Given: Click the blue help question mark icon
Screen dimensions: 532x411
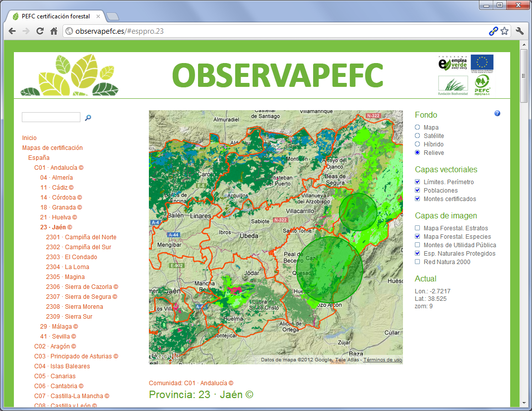Looking at the screenshot, I should click(x=497, y=114).
